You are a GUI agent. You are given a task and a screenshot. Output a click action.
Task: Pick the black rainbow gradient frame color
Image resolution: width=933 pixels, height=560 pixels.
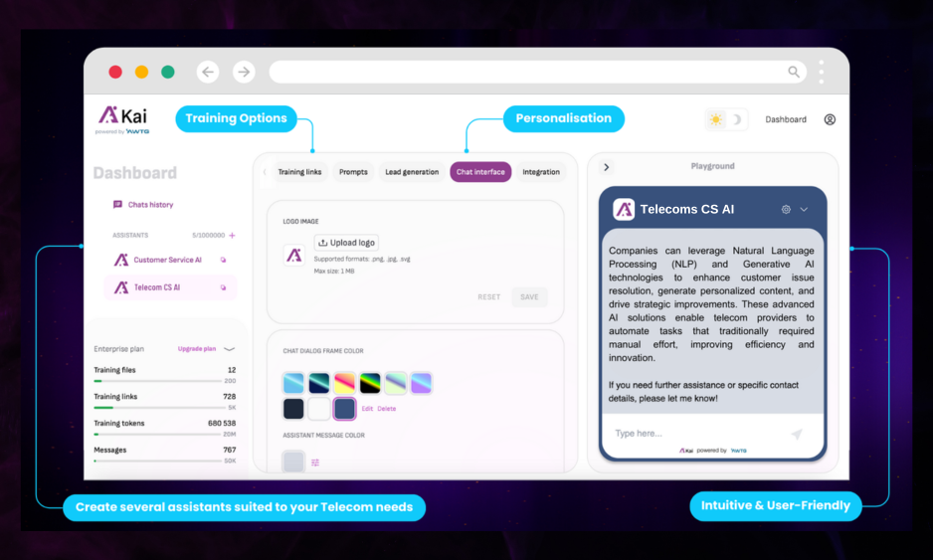click(x=370, y=383)
